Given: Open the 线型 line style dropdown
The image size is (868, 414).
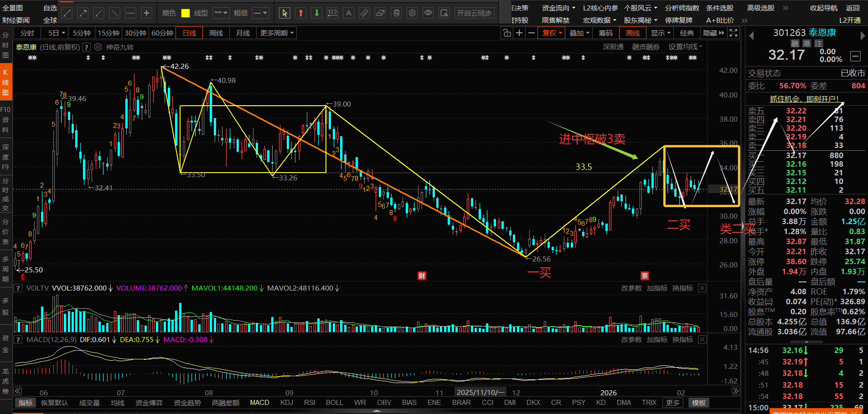Looking at the screenshot, I should 221,13.
